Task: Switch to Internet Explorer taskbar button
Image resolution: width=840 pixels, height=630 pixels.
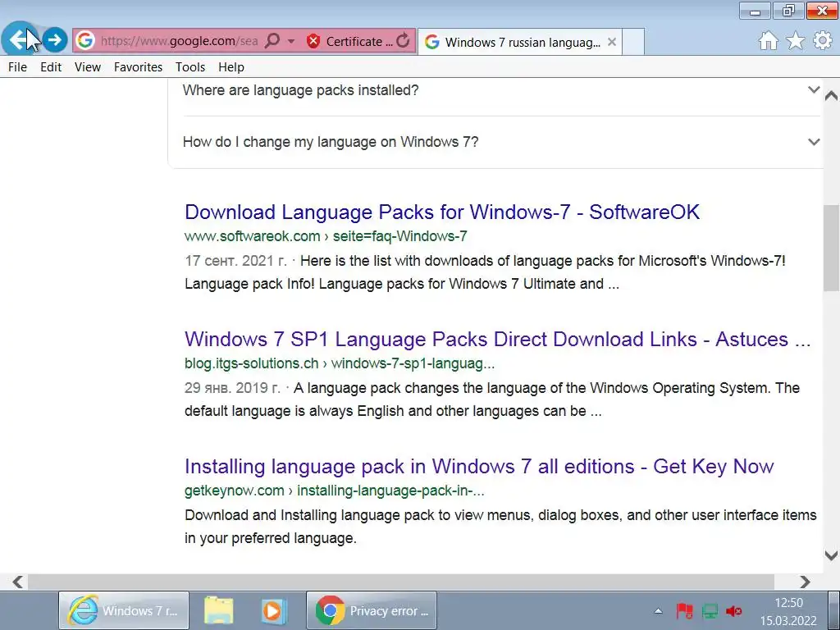Action: pos(124,610)
